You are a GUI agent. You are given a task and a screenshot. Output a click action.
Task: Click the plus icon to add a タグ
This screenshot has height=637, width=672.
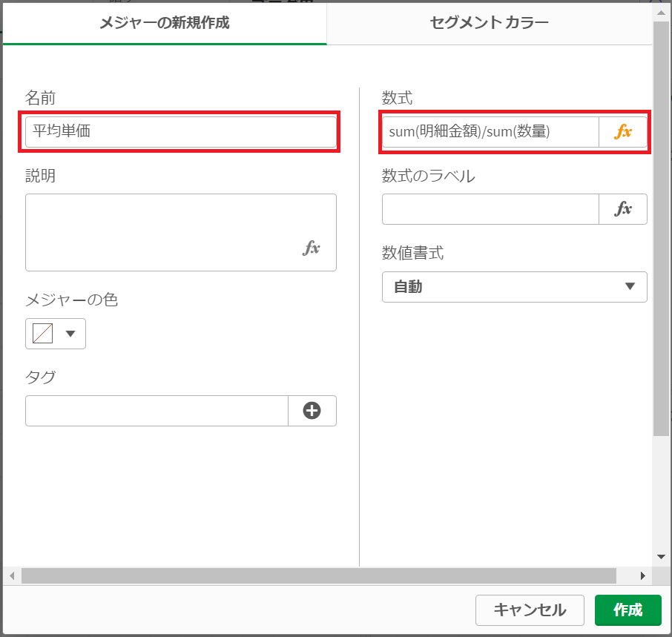point(312,410)
